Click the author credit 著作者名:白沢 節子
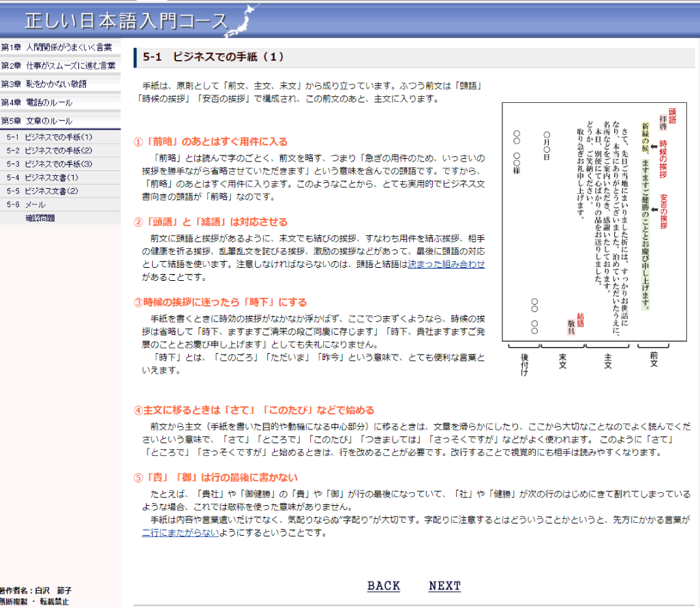The width and height of the screenshot is (700, 608). pyautogui.click(x=35, y=590)
